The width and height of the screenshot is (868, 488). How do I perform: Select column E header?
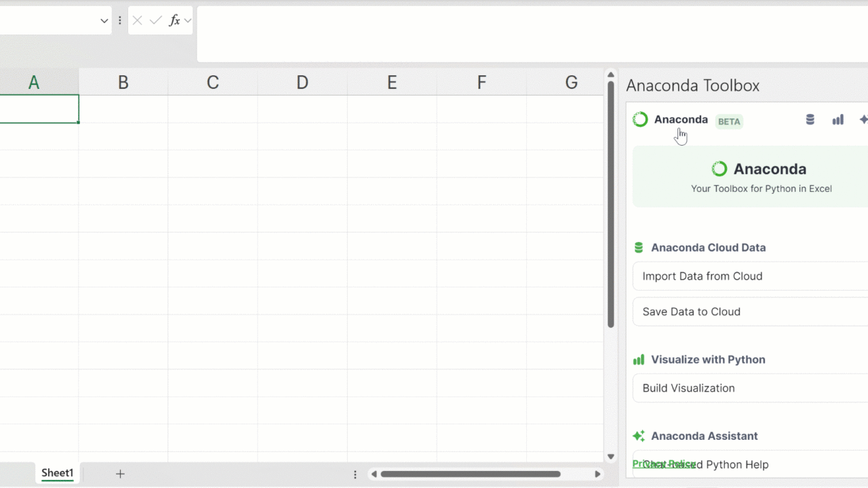click(392, 82)
